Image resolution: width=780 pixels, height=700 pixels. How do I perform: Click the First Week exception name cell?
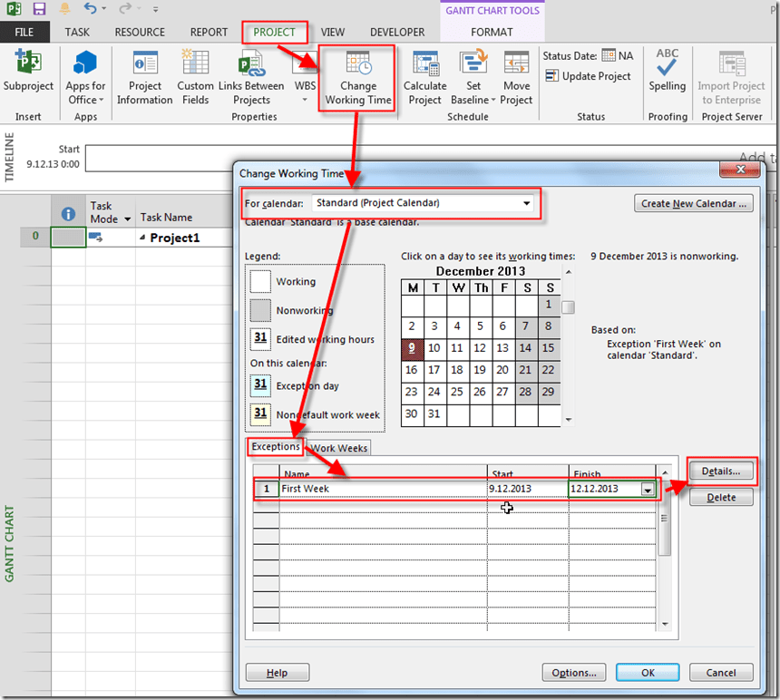381,490
